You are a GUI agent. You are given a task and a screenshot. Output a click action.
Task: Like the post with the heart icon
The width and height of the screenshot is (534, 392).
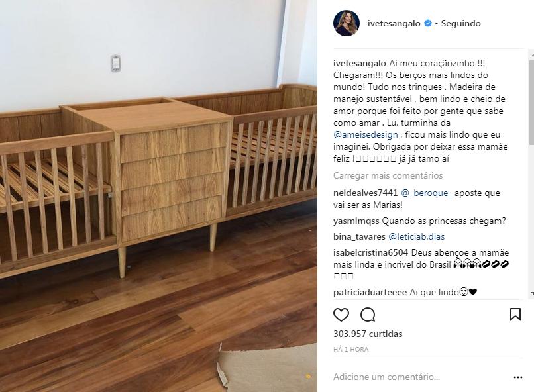pos(341,315)
